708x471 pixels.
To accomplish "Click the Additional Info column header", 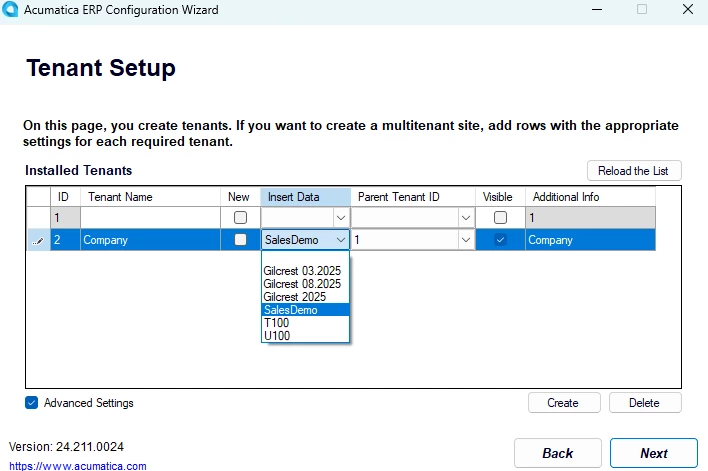I will tap(590, 197).
